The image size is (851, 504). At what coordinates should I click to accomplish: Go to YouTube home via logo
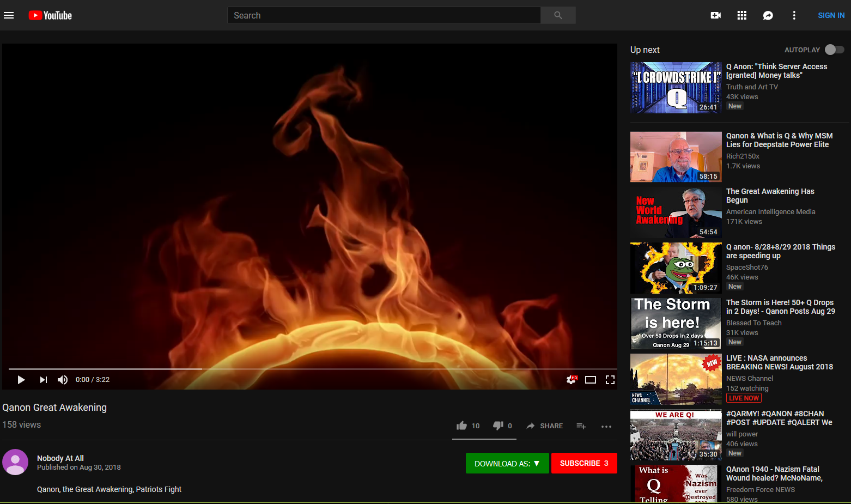point(50,15)
